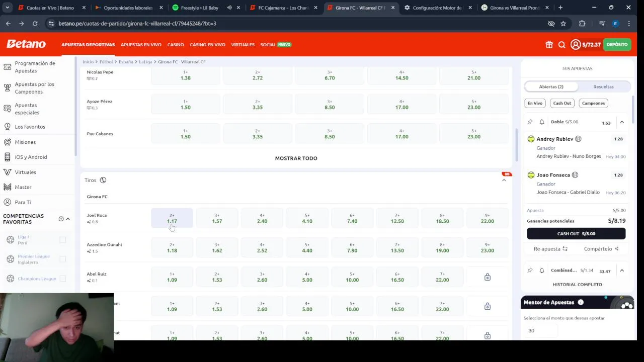The width and height of the screenshot is (644, 362).
Task: Switch to Resueltas bets tab
Action: (603, 86)
